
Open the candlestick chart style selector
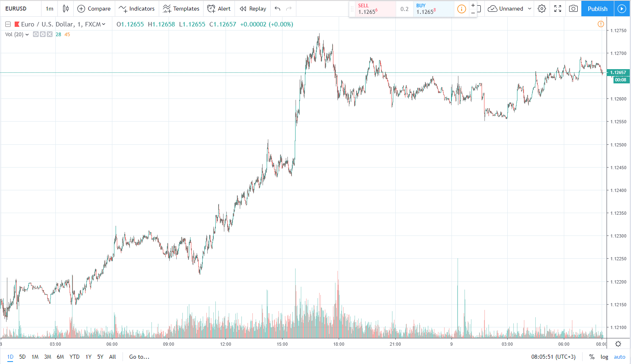click(x=66, y=9)
